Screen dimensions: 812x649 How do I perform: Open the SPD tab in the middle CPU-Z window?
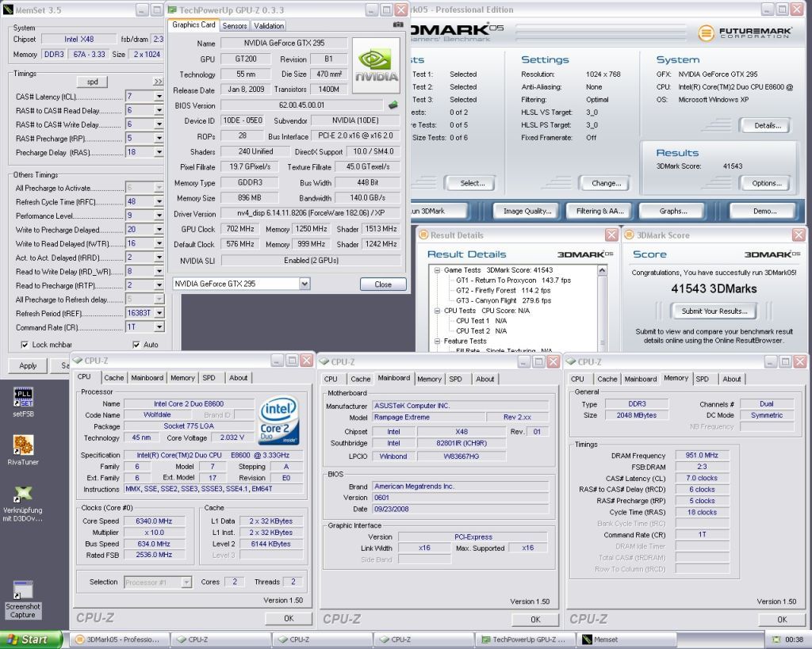tap(456, 379)
